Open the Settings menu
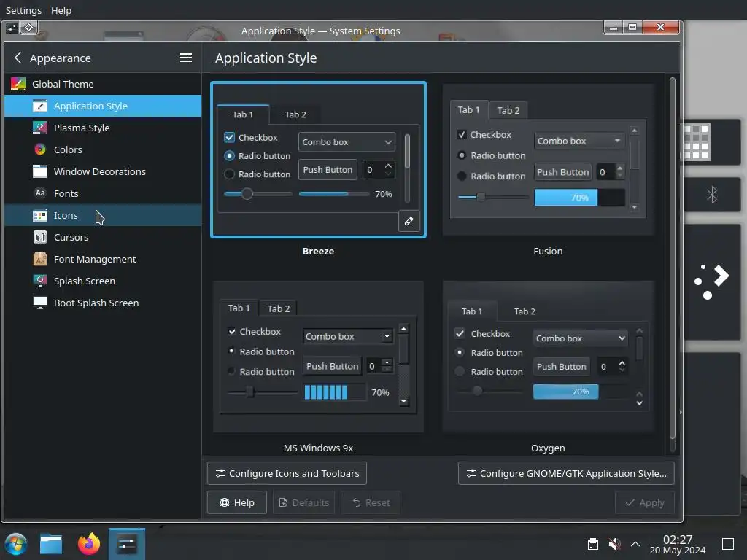Viewport: 747px width, 560px height. tap(23, 10)
